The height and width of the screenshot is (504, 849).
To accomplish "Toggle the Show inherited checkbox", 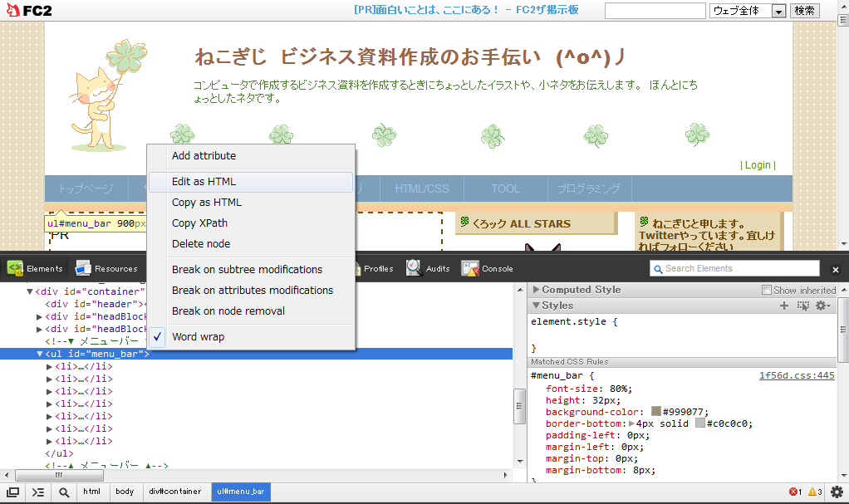I will pos(766,290).
